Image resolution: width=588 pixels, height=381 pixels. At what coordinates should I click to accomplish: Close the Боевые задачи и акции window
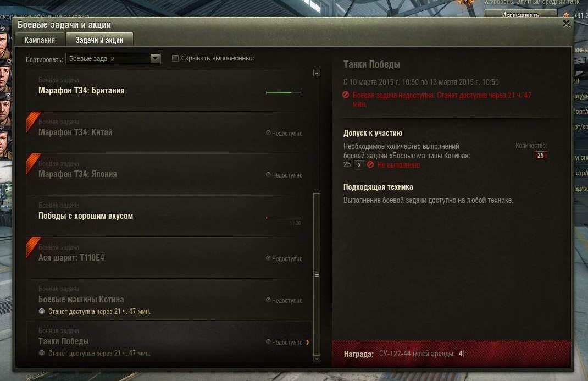[x=566, y=24]
